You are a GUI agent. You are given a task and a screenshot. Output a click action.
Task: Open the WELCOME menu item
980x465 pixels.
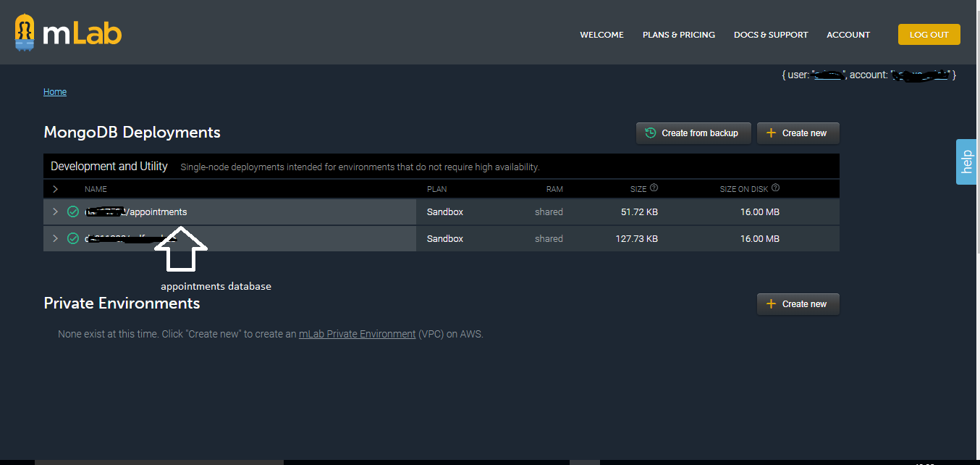[601, 35]
